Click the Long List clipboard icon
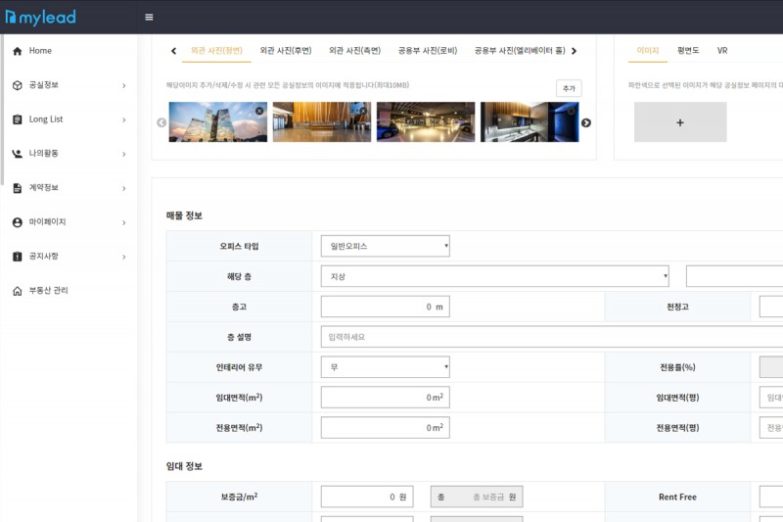783x522 pixels. tap(17, 120)
